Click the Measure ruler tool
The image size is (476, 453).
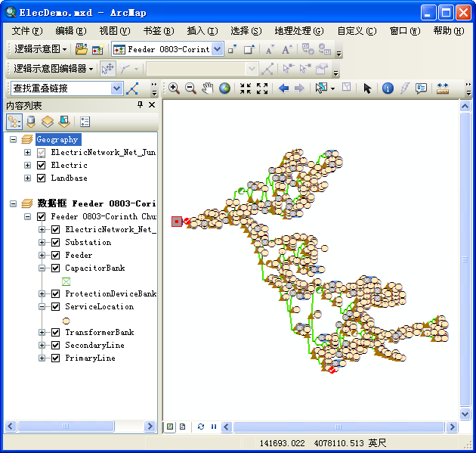tap(443, 88)
